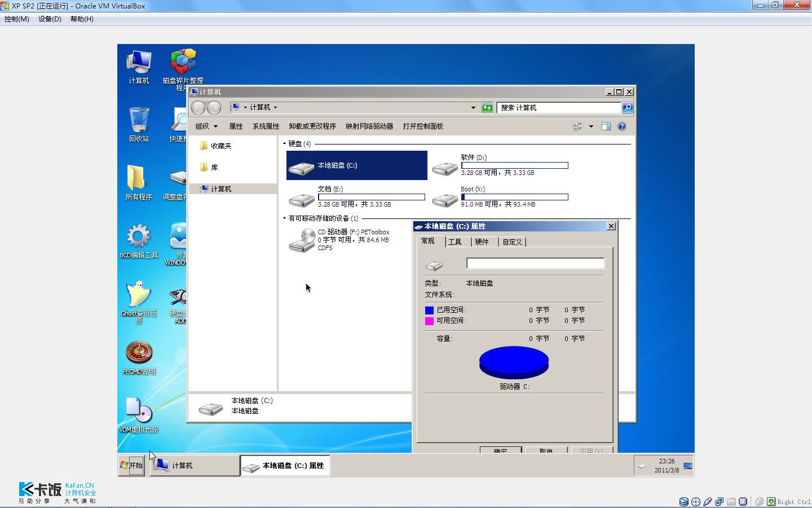Open the view options dropdown arrow
Image resolution: width=812 pixels, height=508 pixels.
tap(591, 126)
